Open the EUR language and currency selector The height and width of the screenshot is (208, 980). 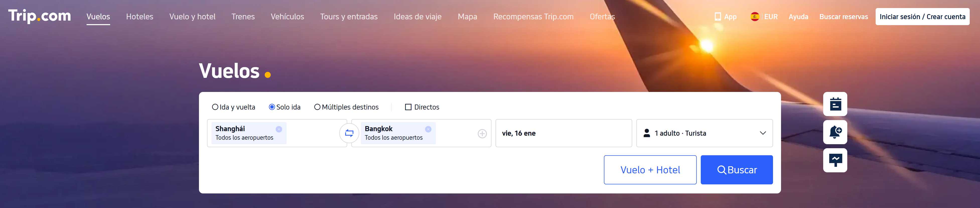click(x=764, y=17)
